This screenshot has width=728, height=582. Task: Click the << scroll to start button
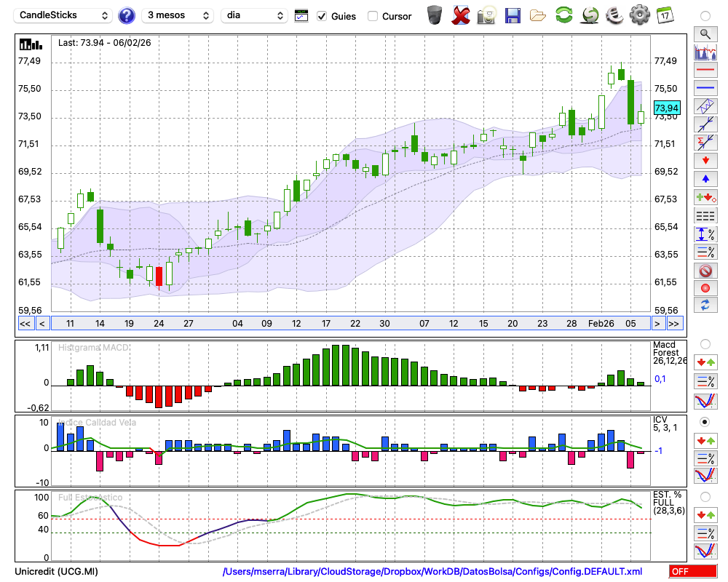[25, 324]
